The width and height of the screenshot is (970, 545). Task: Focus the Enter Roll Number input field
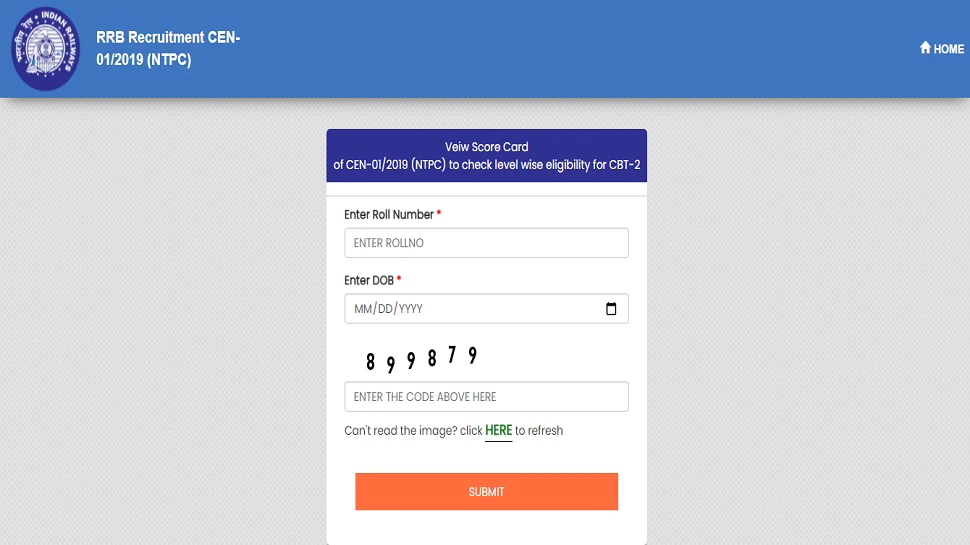coord(486,243)
